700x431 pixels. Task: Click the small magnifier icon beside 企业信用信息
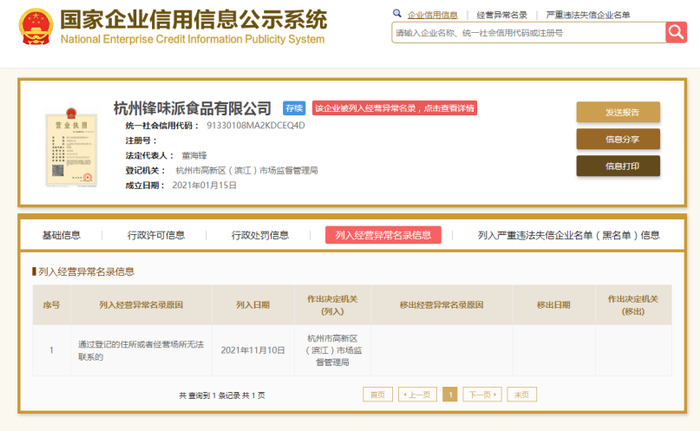coord(397,13)
